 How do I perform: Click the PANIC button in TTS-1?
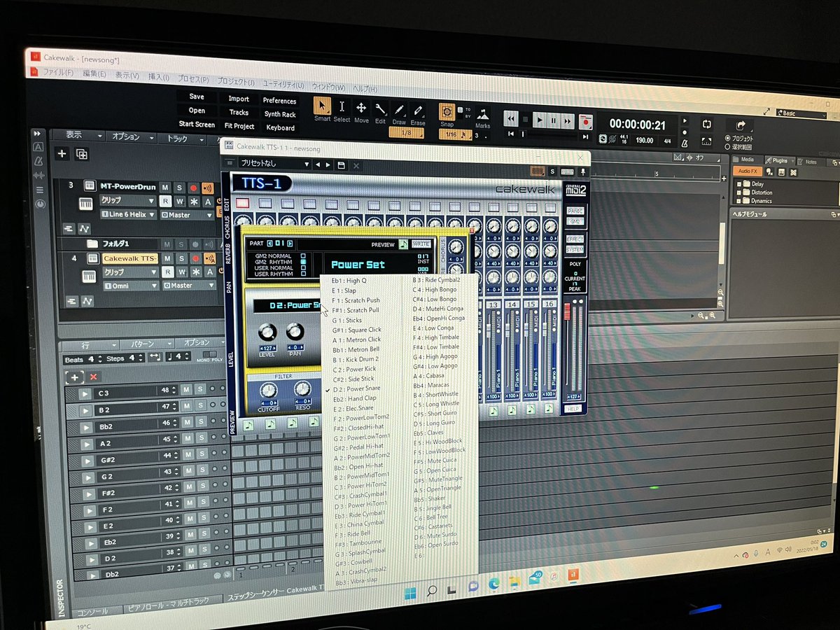(574, 211)
